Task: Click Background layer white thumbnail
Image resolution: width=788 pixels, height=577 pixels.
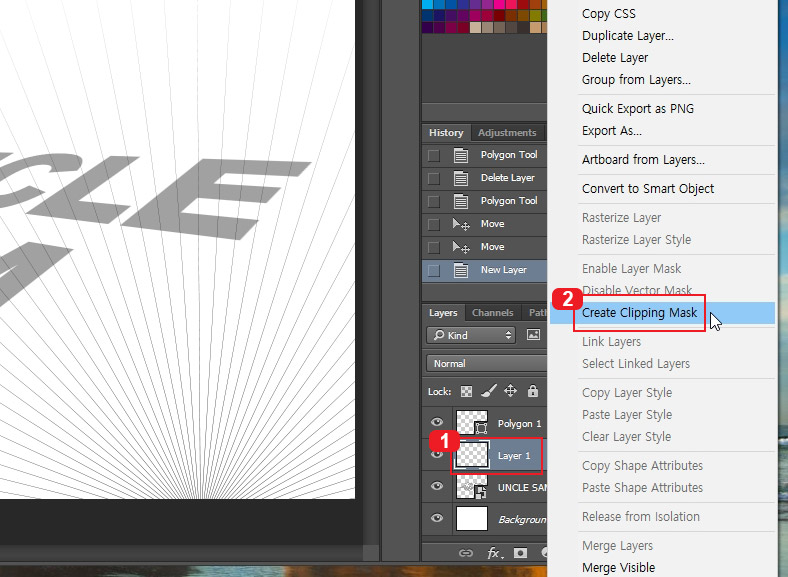Action: (x=471, y=519)
